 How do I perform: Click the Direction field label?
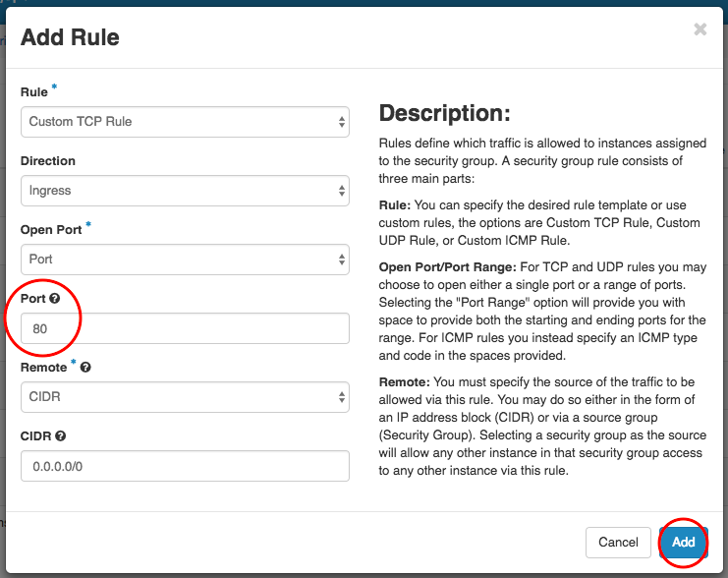click(x=48, y=160)
